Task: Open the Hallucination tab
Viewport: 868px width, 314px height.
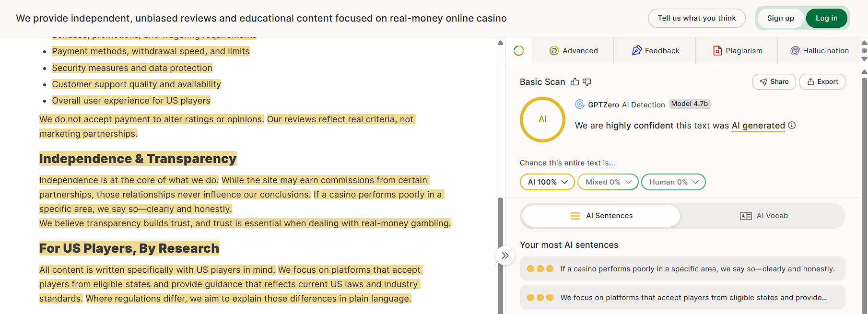Action: click(x=820, y=51)
